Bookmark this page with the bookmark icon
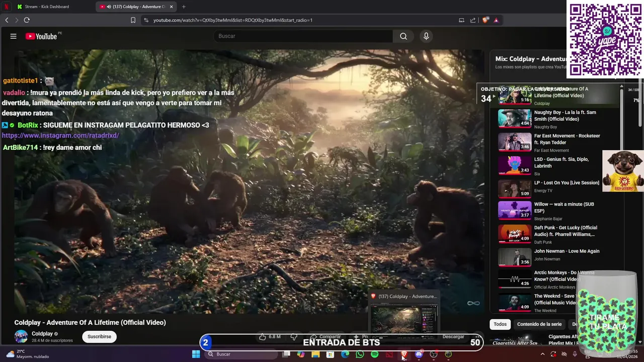The width and height of the screenshot is (644, 362). pyautogui.click(x=133, y=20)
